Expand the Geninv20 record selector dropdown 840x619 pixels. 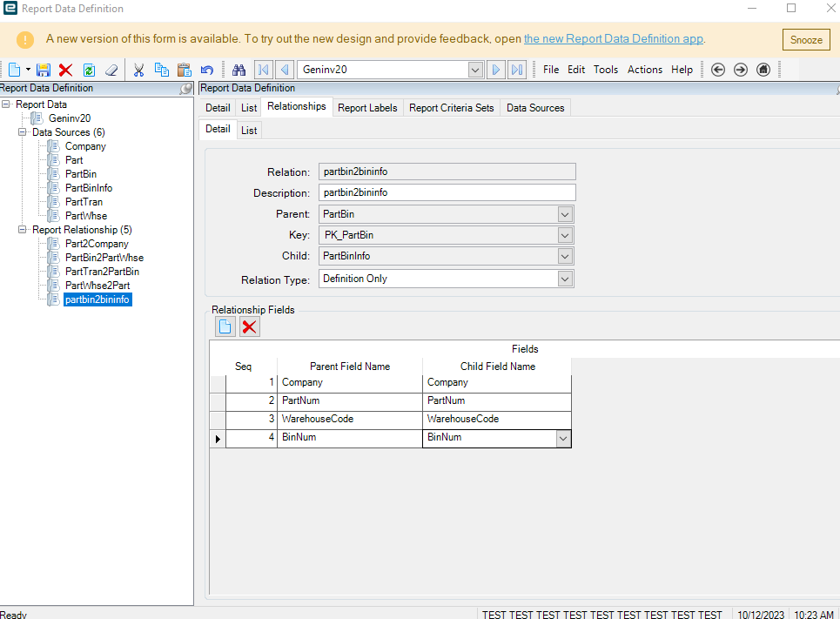coord(475,70)
